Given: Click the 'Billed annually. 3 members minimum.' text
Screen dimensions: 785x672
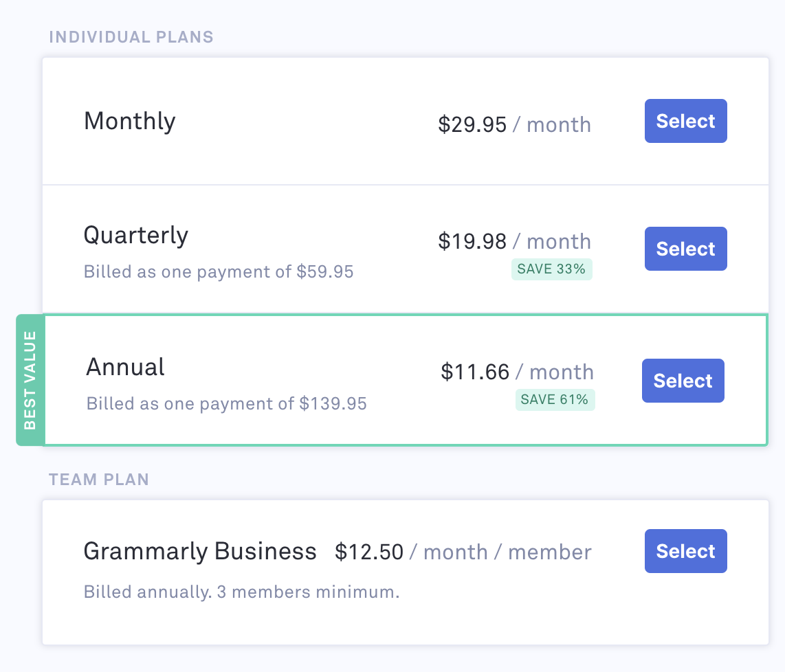Looking at the screenshot, I should coord(241,592).
